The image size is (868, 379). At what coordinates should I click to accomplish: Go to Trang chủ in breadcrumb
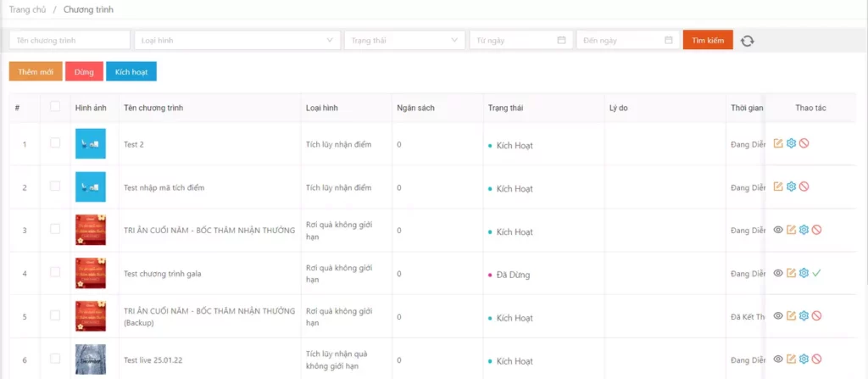coord(26,9)
